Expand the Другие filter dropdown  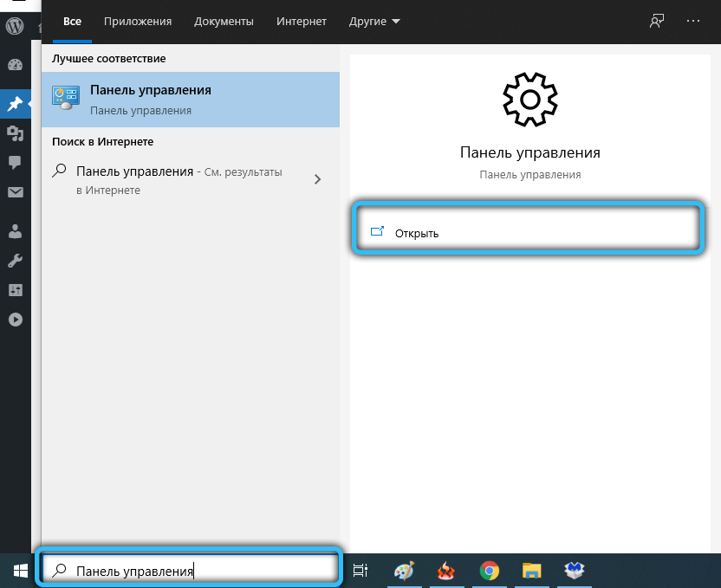(374, 21)
